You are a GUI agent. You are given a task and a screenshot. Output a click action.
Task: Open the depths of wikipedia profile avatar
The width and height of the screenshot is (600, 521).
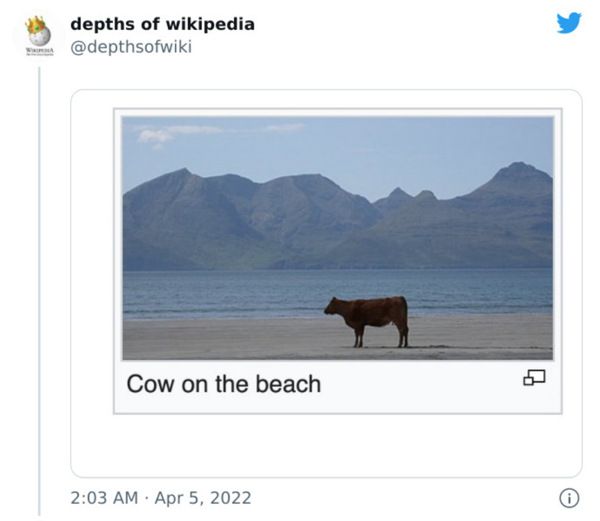(x=38, y=37)
